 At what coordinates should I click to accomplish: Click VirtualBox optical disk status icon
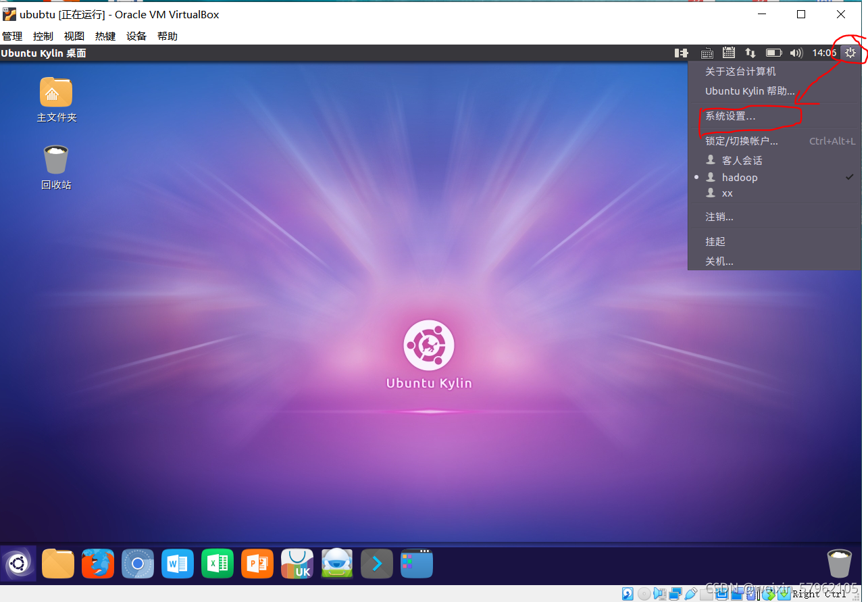[x=644, y=594]
